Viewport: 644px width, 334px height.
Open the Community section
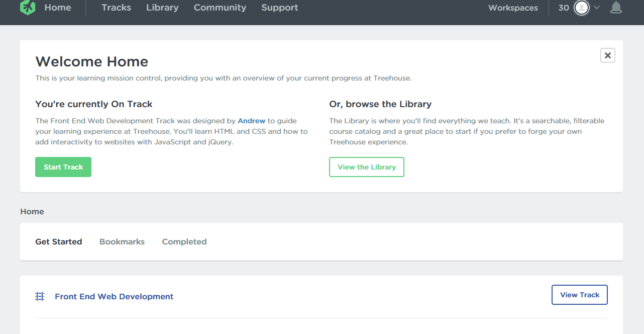pos(220,8)
